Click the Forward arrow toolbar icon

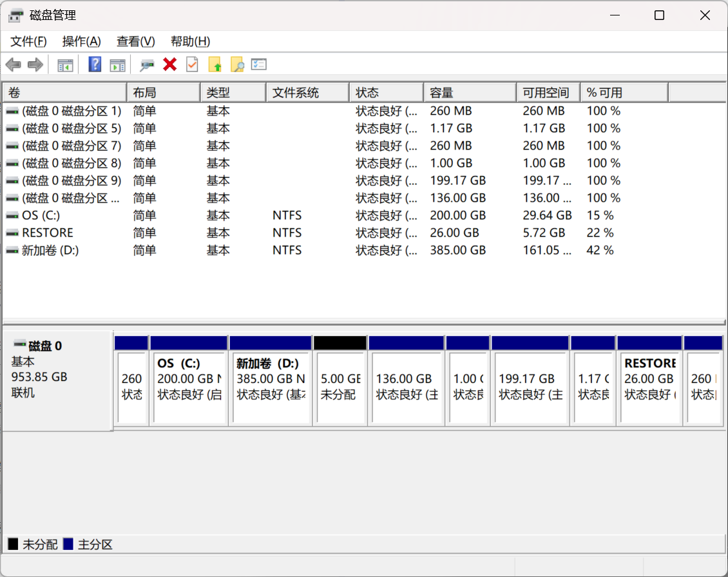point(35,64)
